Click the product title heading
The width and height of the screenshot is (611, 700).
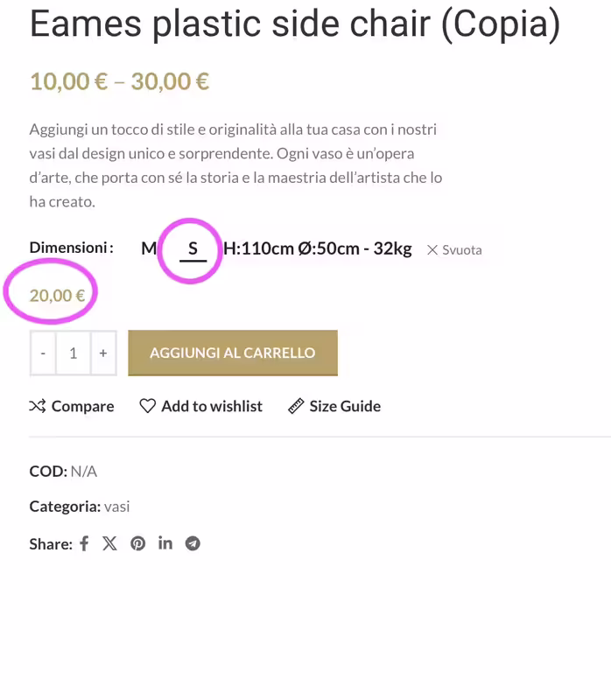click(x=295, y=24)
